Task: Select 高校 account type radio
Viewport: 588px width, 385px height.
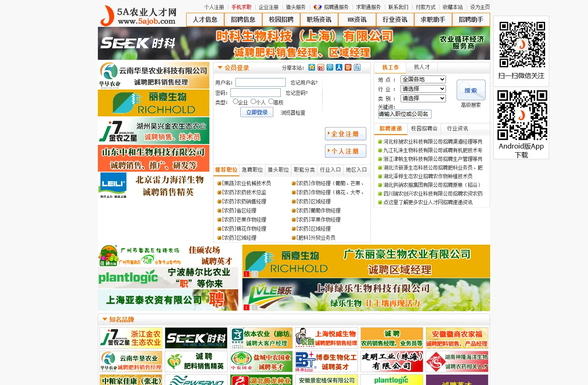Action: pos(271,102)
